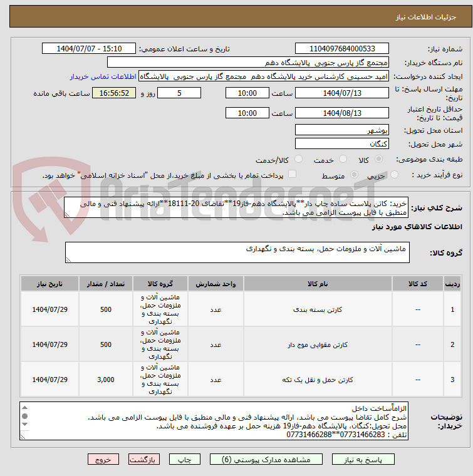This screenshot has width=473, height=476.
Task: Click the price validity date 1404/08/13
Action: [342, 113]
